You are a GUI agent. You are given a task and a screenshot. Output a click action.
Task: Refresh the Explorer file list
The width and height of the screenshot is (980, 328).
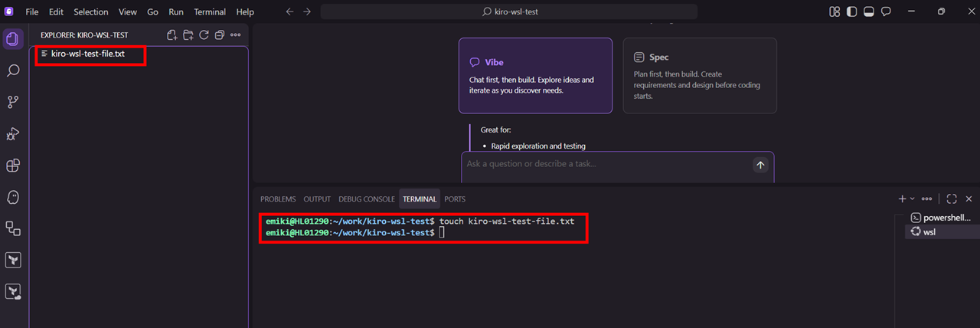click(x=204, y=35)
